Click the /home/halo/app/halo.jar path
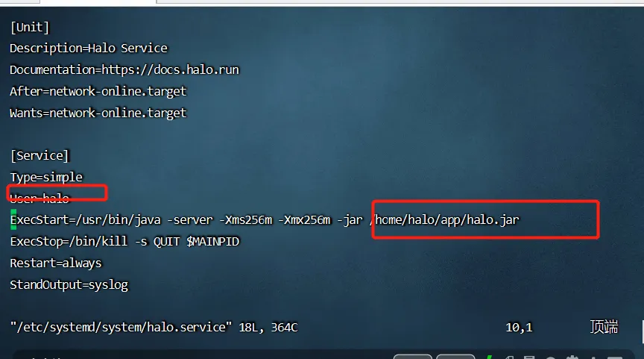Image resolution: width=644 pixels, height=359 pixels. coord(444,220)
